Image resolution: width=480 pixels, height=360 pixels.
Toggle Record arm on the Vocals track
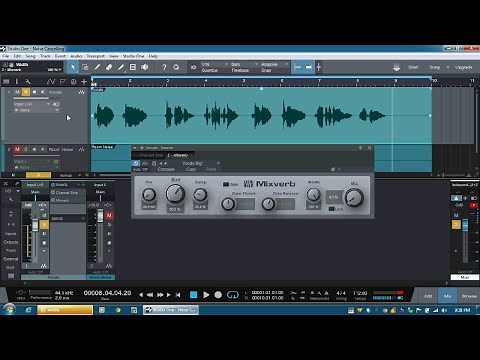pyautogui.click(x=34, y=92)
